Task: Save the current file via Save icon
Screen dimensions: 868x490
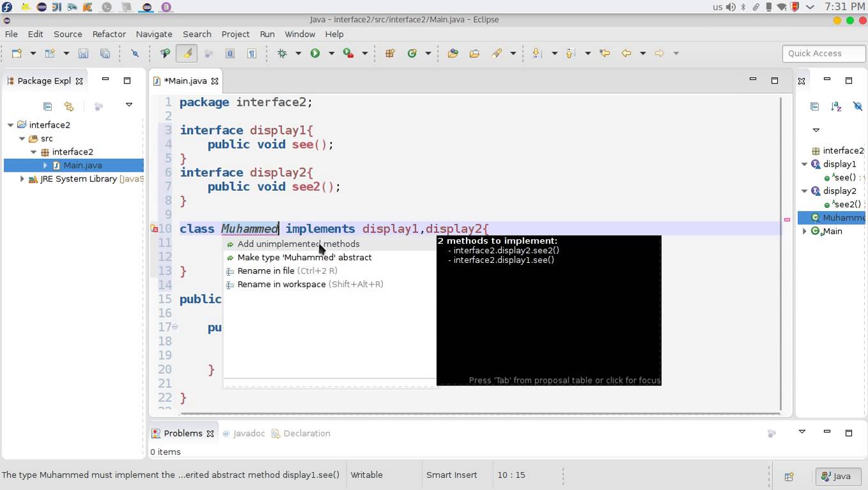Action: [x=83, y=53]
